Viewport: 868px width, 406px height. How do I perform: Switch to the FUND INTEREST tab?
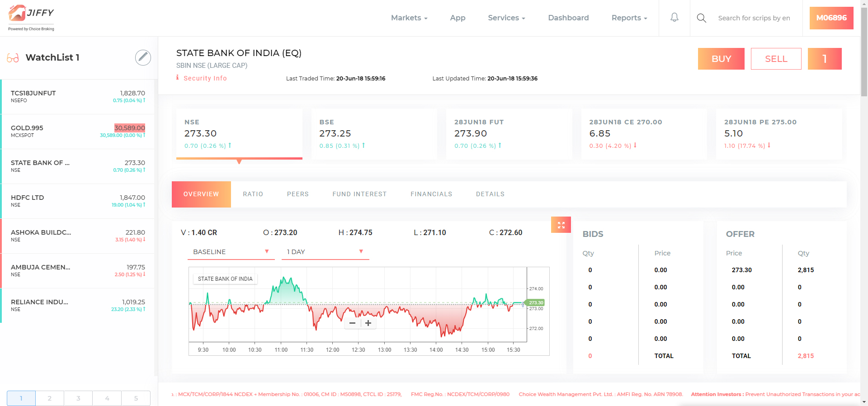tap(359, 194)
